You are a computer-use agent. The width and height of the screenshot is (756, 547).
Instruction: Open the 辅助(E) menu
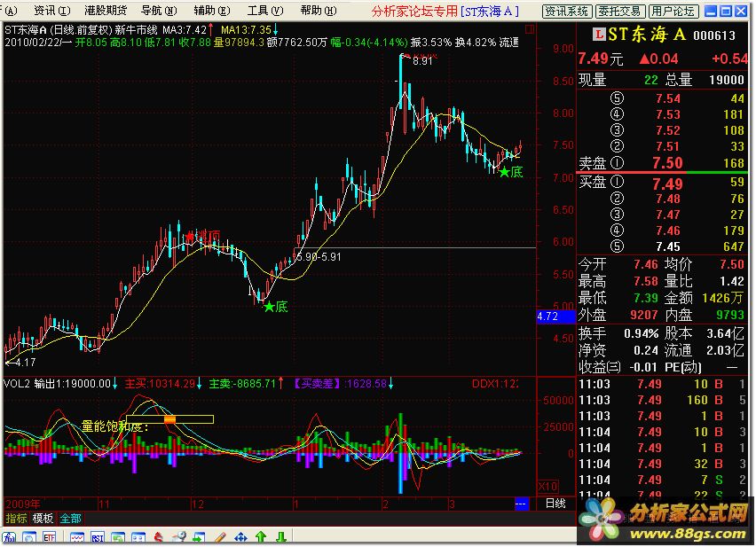tap(212, 11)
